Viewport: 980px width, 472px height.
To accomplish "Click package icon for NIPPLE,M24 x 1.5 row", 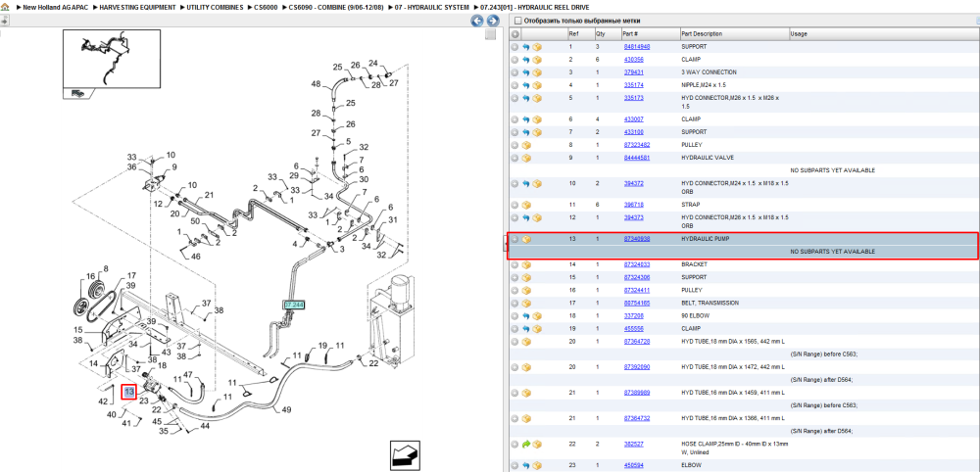I will (x=537, y=85).
